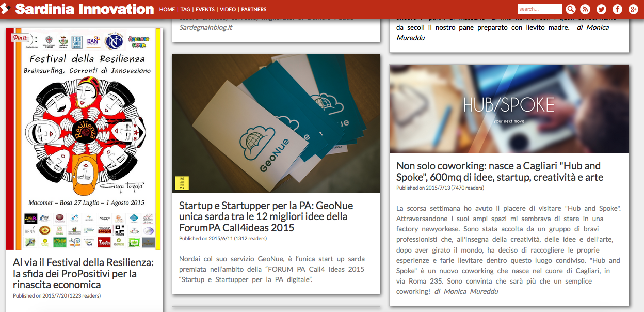
Task: Open the Festival della Resilienza poster image
Action: 84,139
